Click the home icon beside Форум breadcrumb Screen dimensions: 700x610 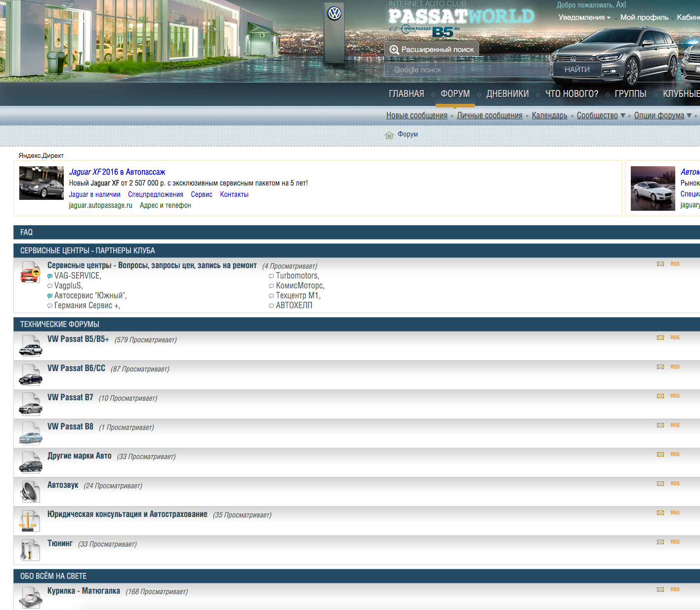389,135
